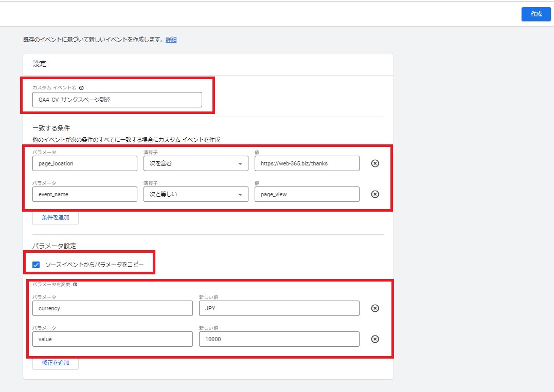Screen dimensions: 554x392
Task: Click the 修正を追加 add modification button
Action: 56,363
